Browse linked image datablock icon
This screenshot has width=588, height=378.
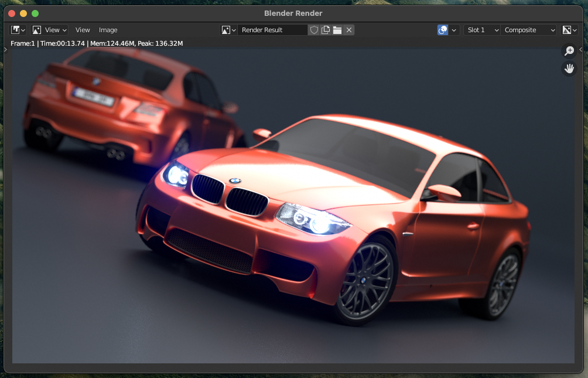[228, 30]
